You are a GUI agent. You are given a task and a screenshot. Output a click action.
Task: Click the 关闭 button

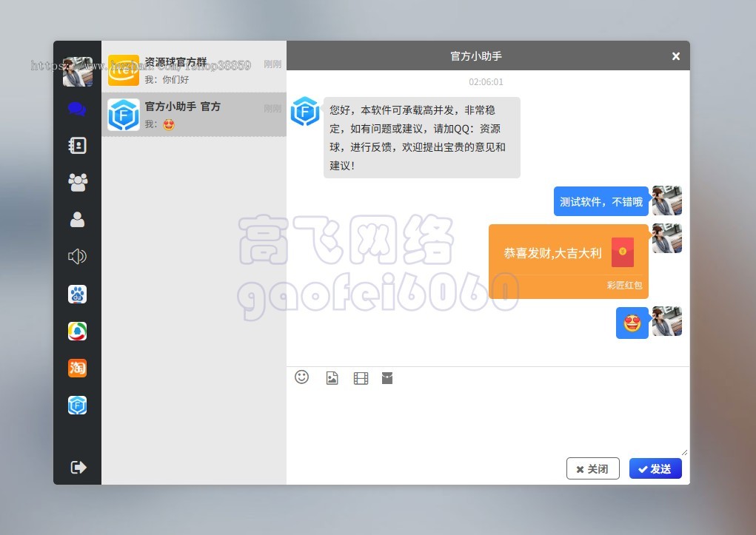point(592,468)
